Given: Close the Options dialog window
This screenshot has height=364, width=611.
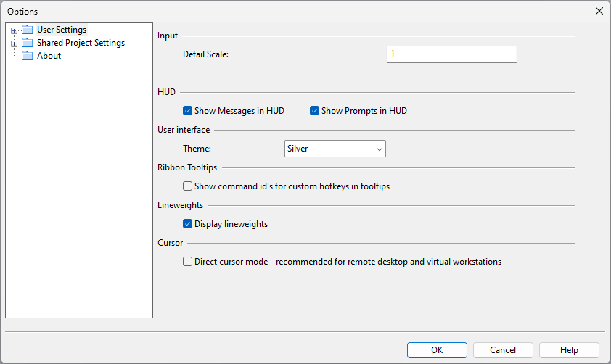Looking at the screenshot, I should [599, 11].
